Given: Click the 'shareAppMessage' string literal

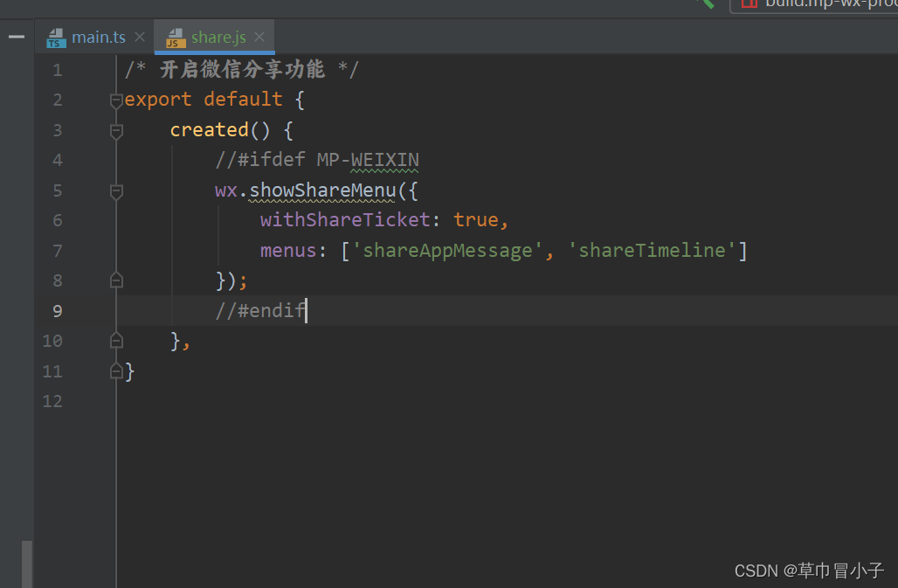Looking at the screenshot, I should 447,250.
